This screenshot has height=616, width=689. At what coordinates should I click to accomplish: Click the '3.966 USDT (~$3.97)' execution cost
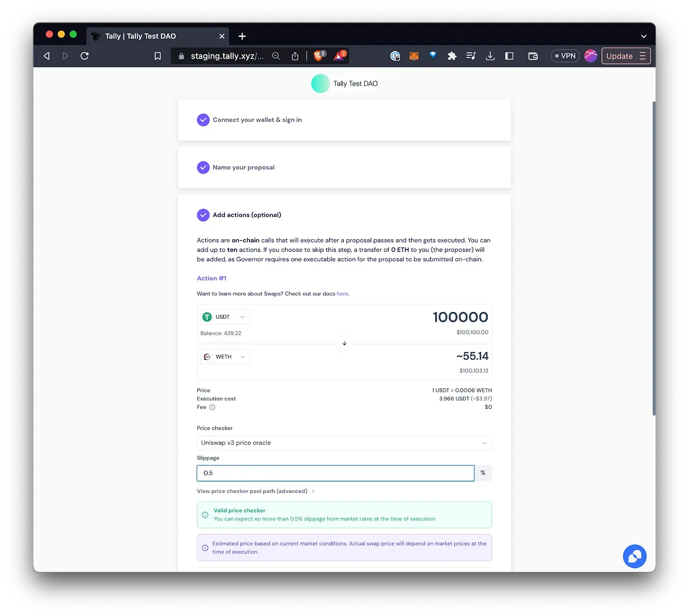(465, 399)
